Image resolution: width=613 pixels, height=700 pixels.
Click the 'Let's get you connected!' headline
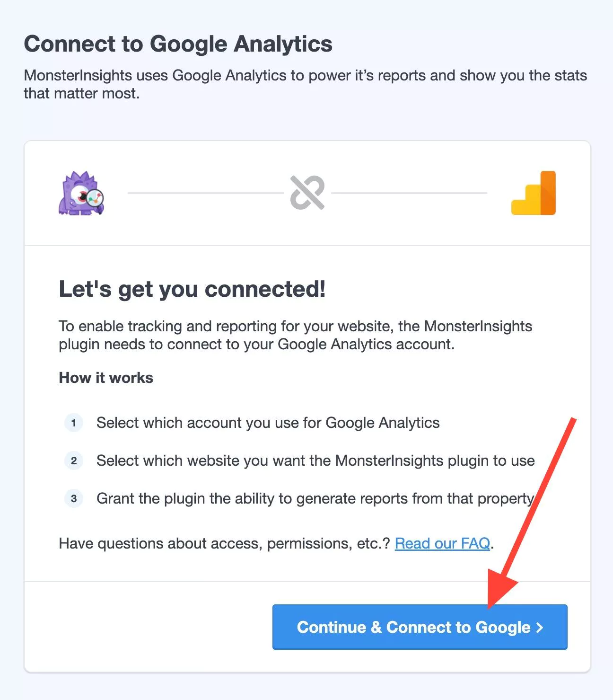(192, 289)
